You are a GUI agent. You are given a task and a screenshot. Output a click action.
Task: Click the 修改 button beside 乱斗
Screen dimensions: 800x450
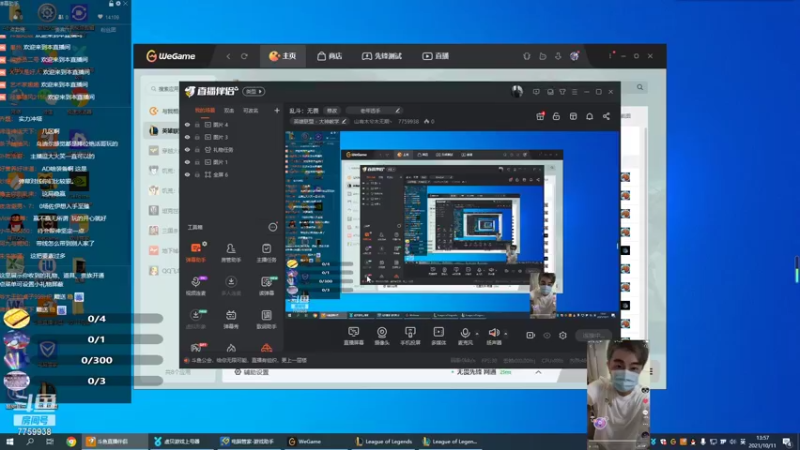click(332, 111)
